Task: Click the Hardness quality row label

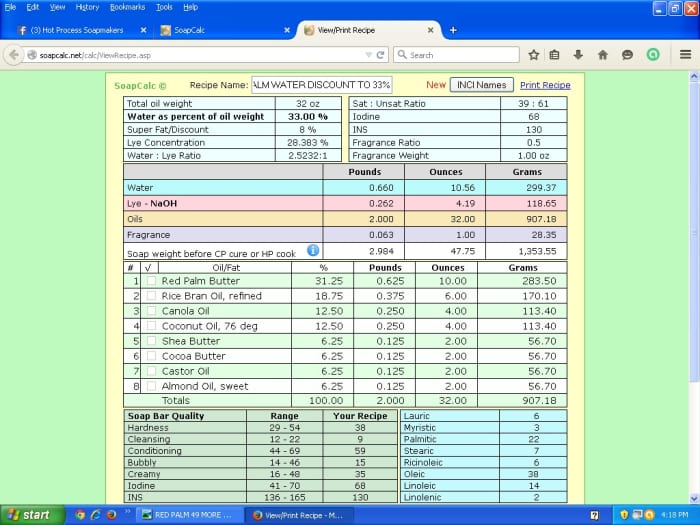Action: [x=148, y=428]
